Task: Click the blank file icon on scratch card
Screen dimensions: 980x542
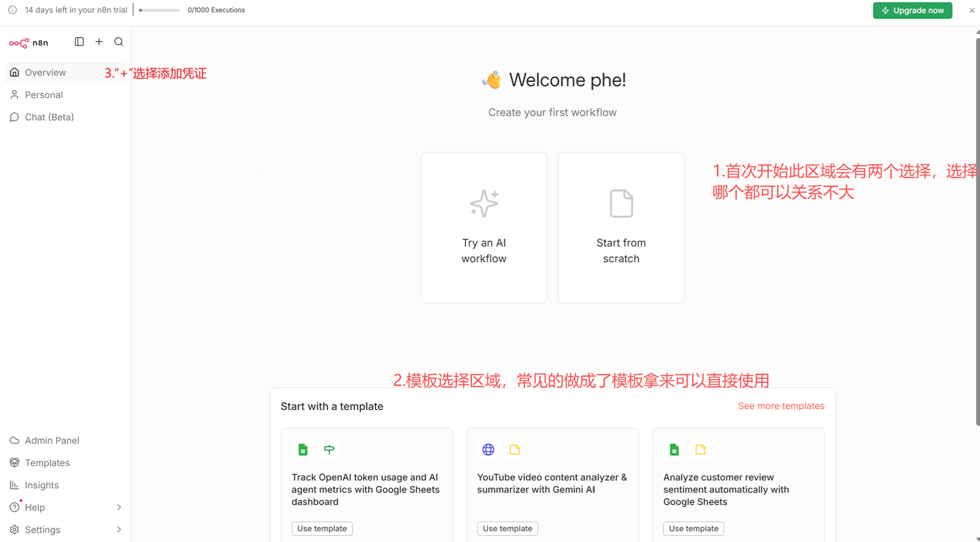Action: click(x=621, y=204)
